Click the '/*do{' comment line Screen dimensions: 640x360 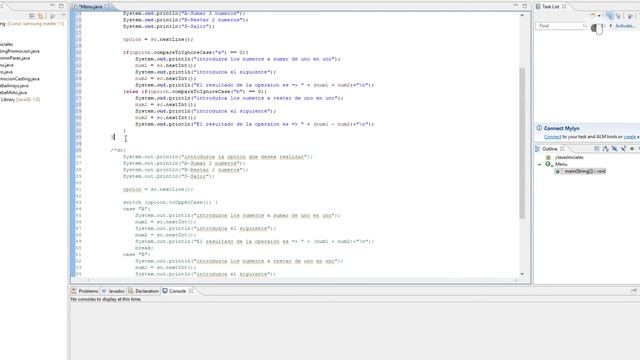(118, 150)
